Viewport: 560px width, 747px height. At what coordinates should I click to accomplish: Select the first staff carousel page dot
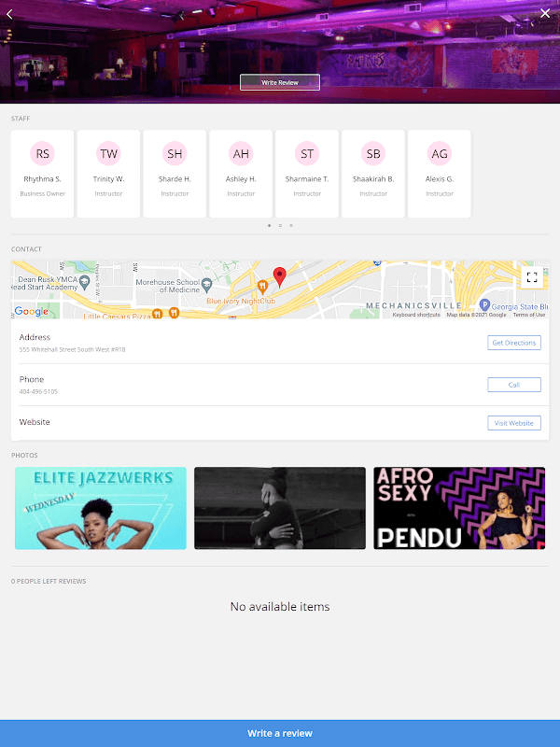coord(269,225)
